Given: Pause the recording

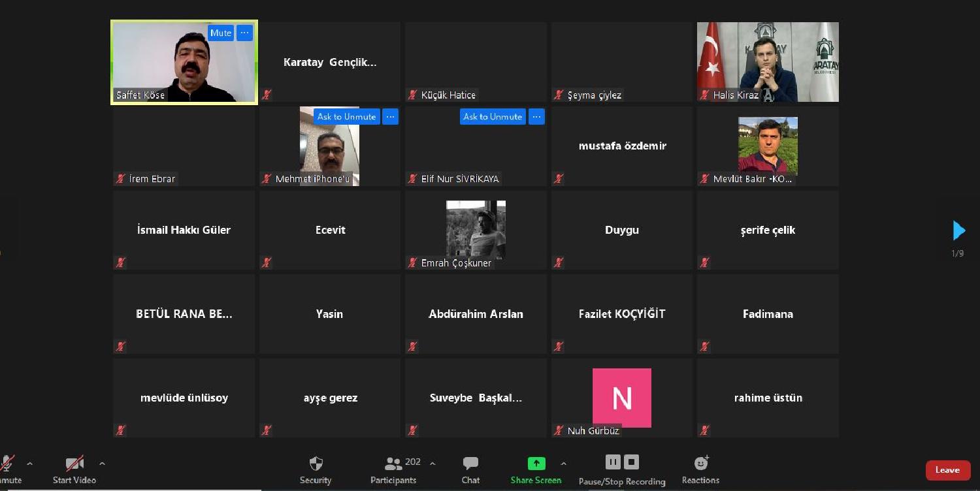Looking at the screenshot, I should point(613,462).
